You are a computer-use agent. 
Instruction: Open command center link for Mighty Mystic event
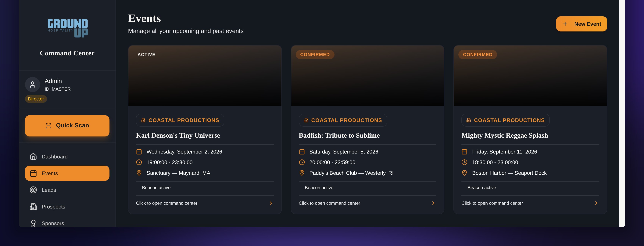point(492,203)
